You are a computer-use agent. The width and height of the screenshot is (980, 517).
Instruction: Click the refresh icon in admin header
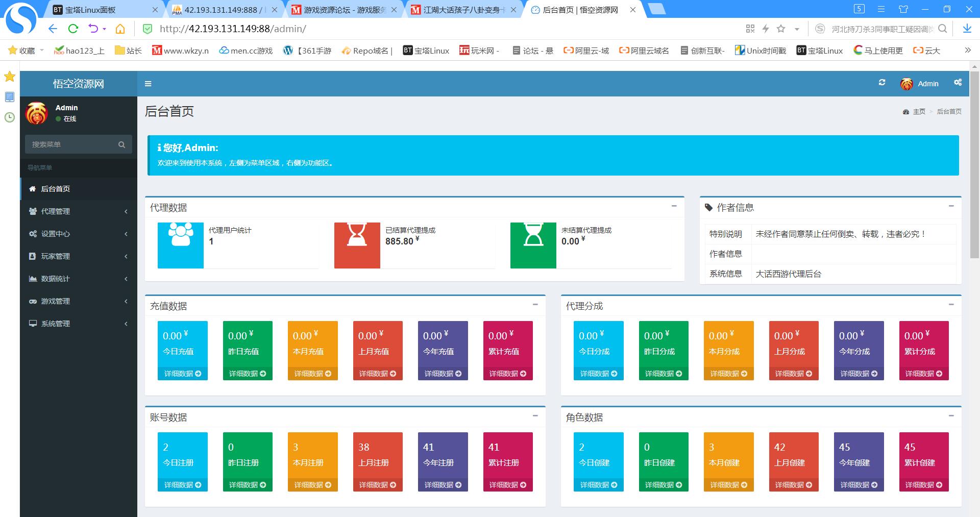(881, 83)
